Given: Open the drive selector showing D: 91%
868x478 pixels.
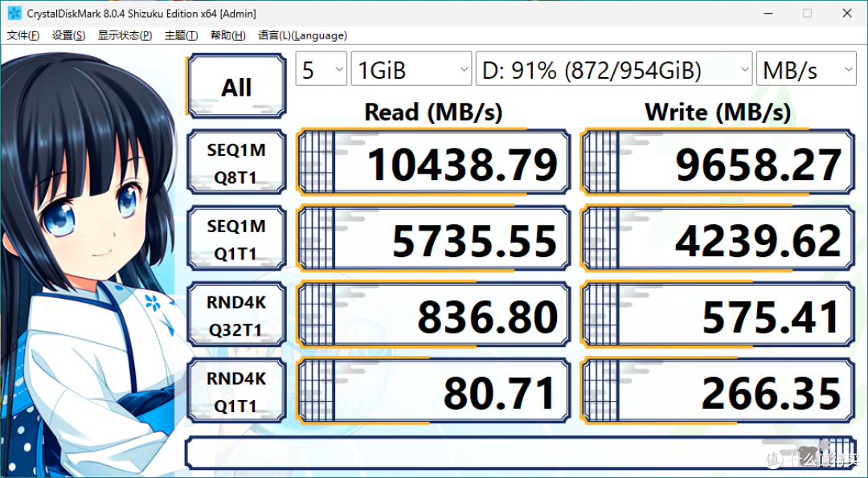Looking at the screenshot, I should 614,69.
